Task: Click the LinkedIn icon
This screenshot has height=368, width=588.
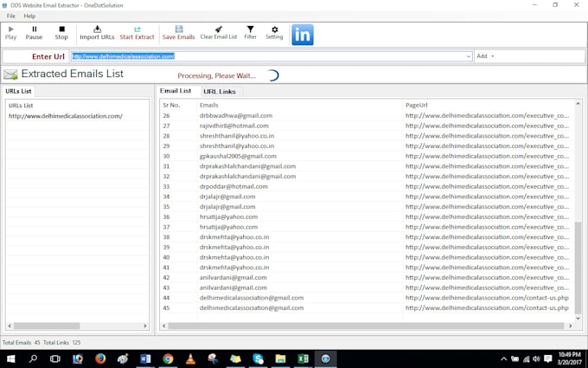Action: pos(303,35)
